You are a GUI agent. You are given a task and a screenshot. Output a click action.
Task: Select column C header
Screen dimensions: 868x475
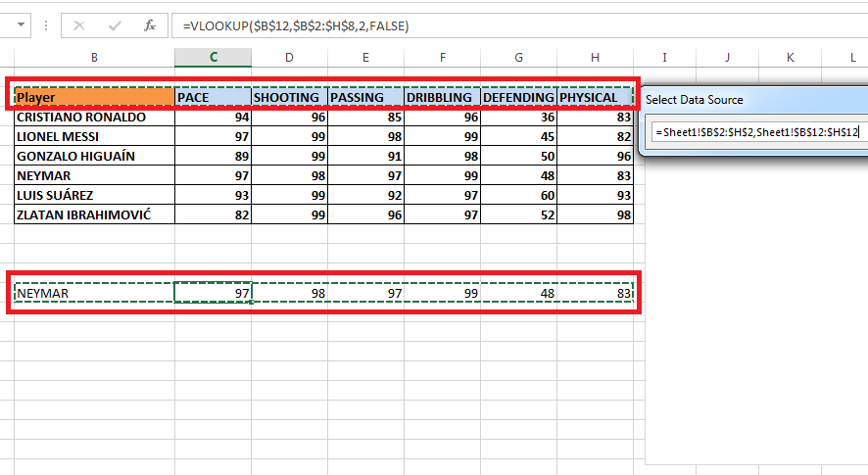214,58
